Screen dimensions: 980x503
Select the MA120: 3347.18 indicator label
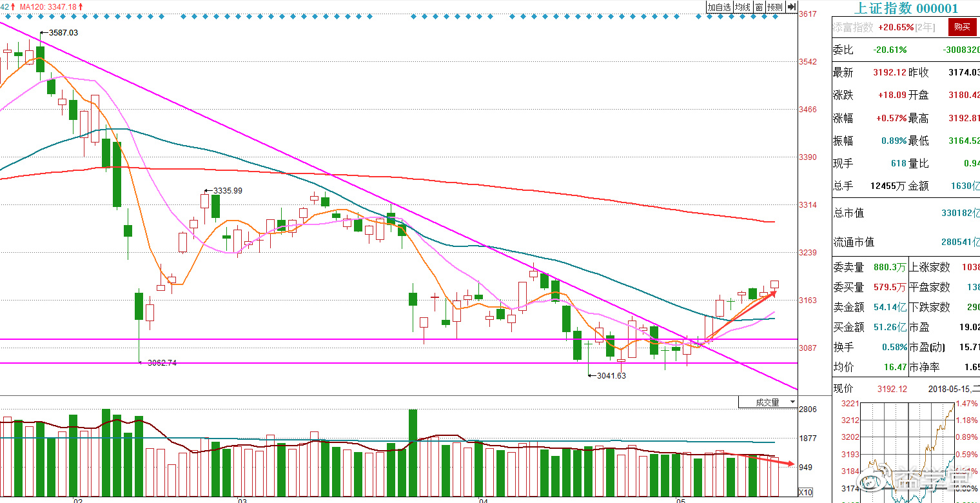(48, 6)
